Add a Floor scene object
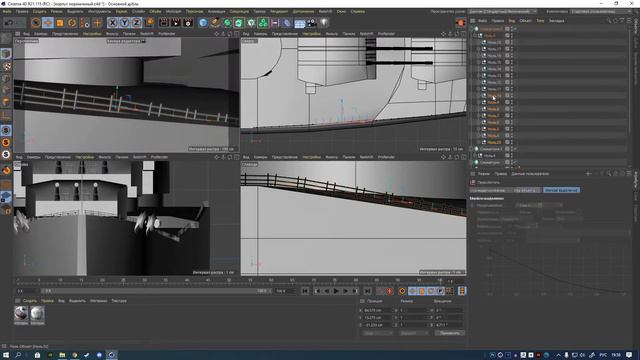The height and width of the screenshot is (360, 640). [300, 23]
